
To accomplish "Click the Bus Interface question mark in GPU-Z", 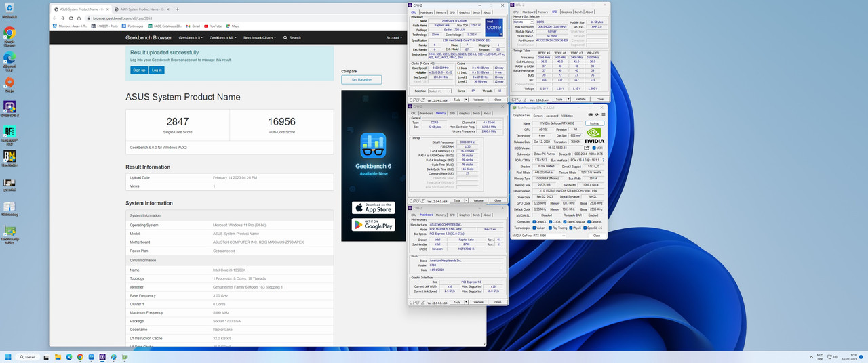I will 604,160.
